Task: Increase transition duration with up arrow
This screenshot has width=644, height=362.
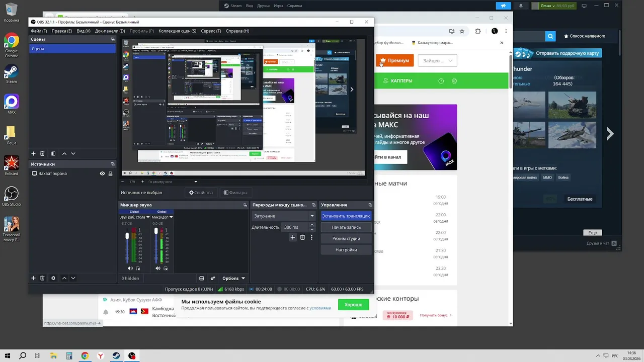Action: coord(312,225)
